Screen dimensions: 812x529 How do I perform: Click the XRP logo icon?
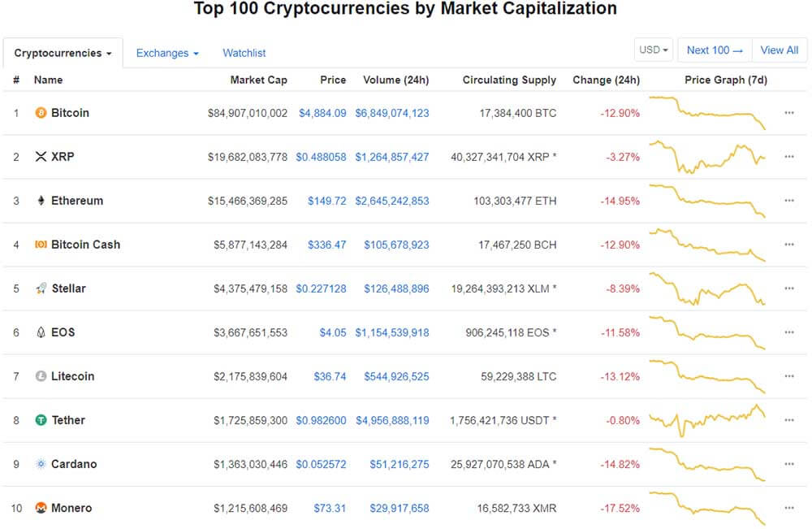(x=41, y=157)
